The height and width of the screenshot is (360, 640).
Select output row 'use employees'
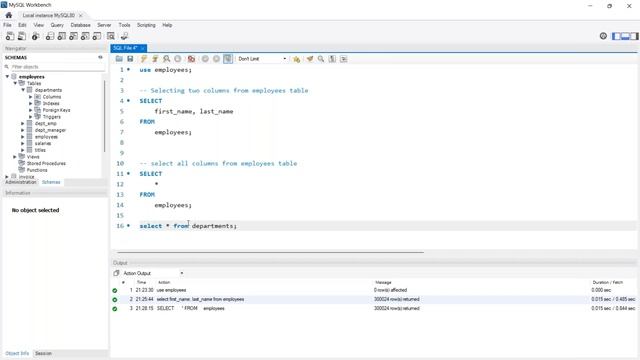click(373, 290)
